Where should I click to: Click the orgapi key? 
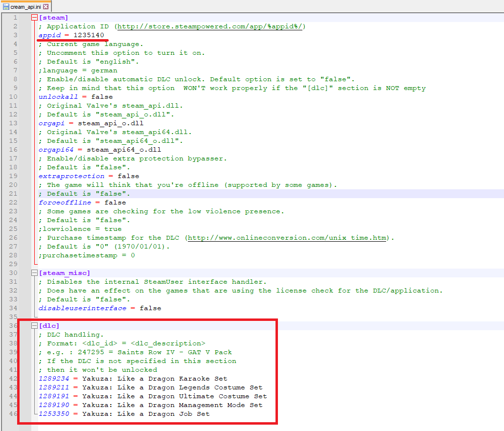click(51, 123)
